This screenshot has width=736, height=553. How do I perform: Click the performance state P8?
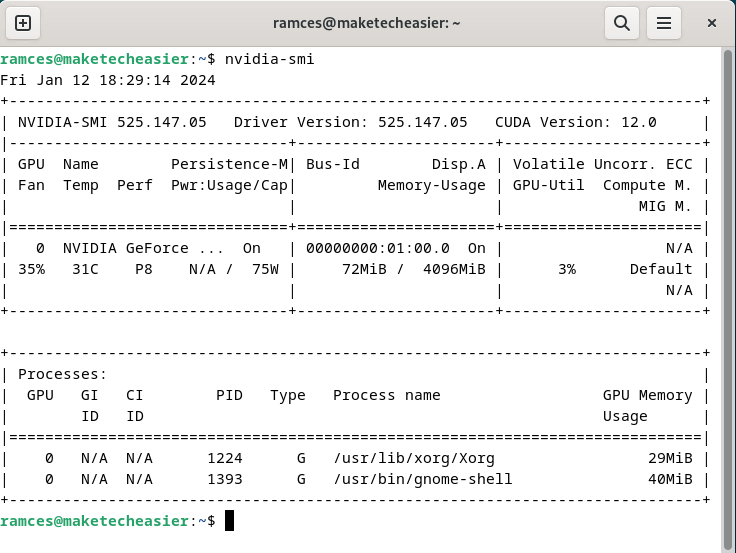click(x=144, y=269)
